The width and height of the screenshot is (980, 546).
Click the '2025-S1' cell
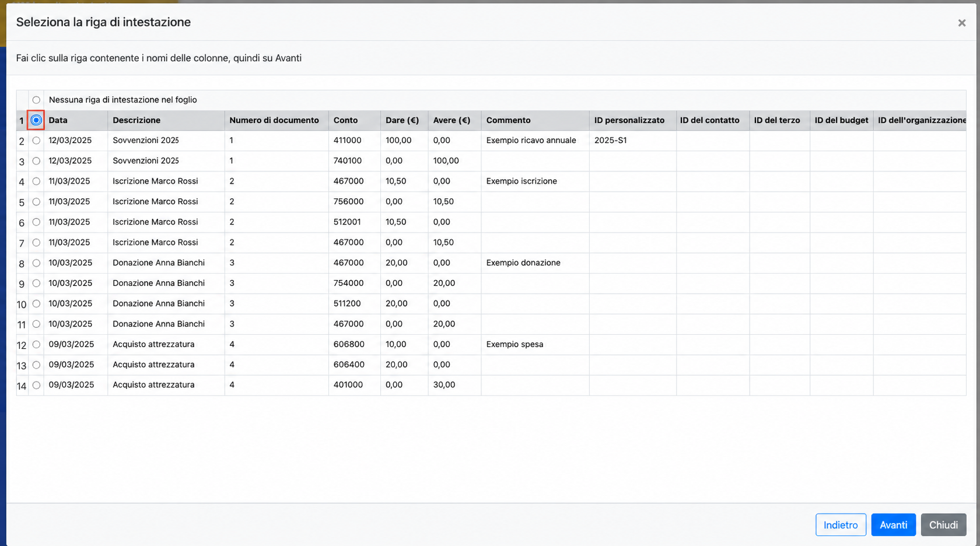coord(633,141)
